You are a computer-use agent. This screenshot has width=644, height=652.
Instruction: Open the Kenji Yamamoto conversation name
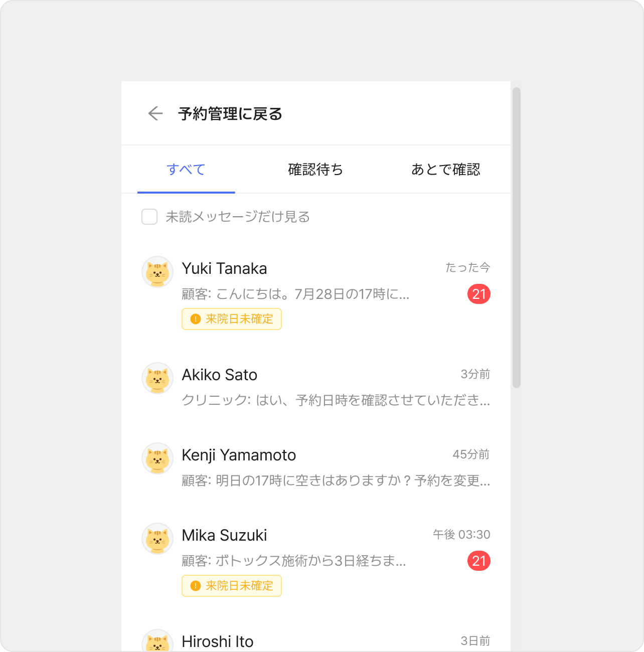239,455
